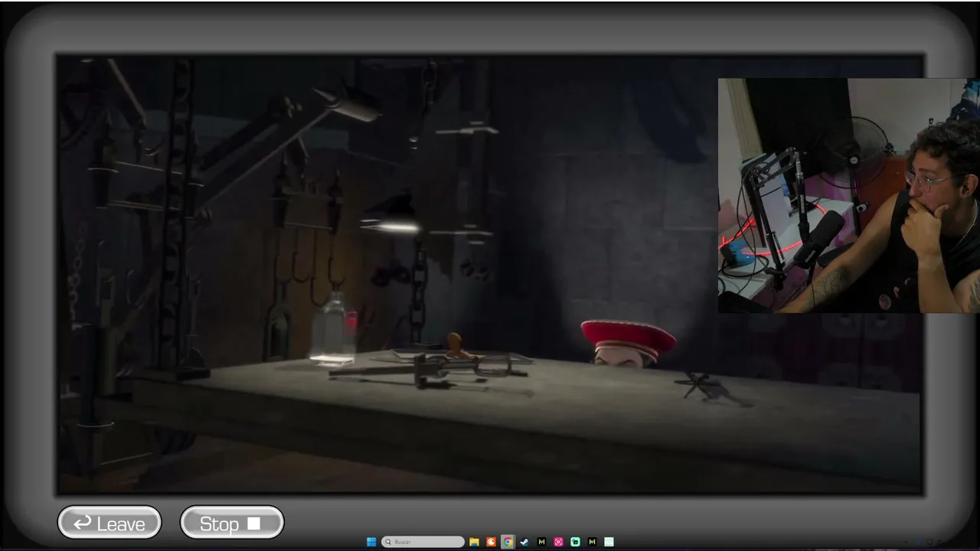Click the streamer webcam overlay
Image resolution: width=980 pixels, height=551 pixels.
pyautogui.click(x=848, y=196)
